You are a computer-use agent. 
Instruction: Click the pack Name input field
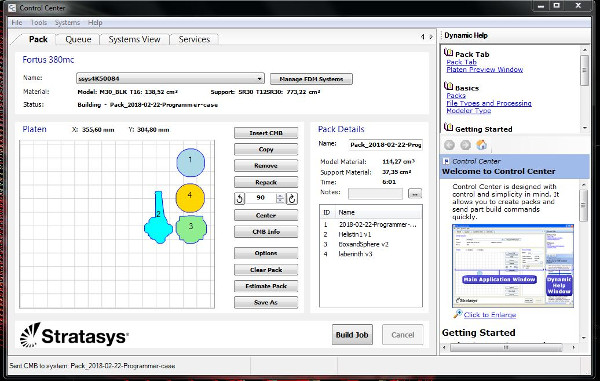pyautogui.click(x=386, y=145)
